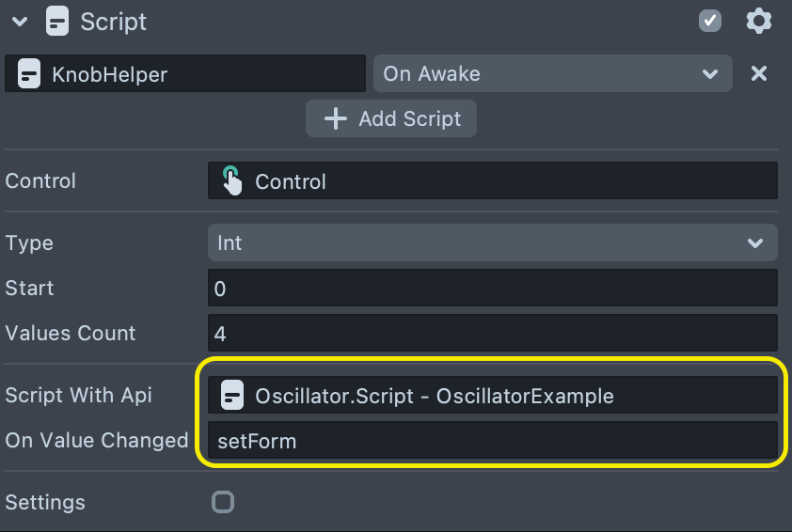Image resolution: width=792 pixels, height=532 pixels.
Task: Click the Values Count field
Action: [x=492, y=334]
